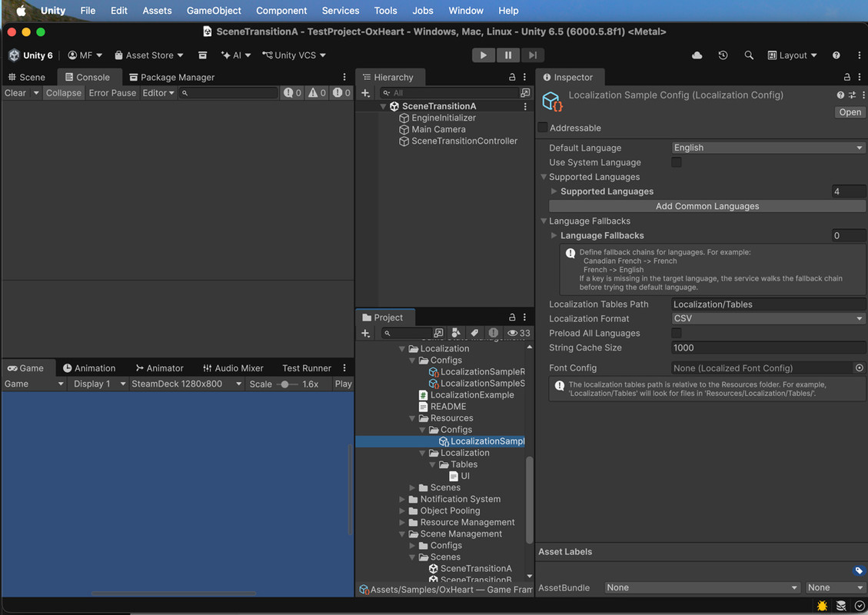
Task: Lock the Hierarchy panel with the padlock
Action: 512,77
